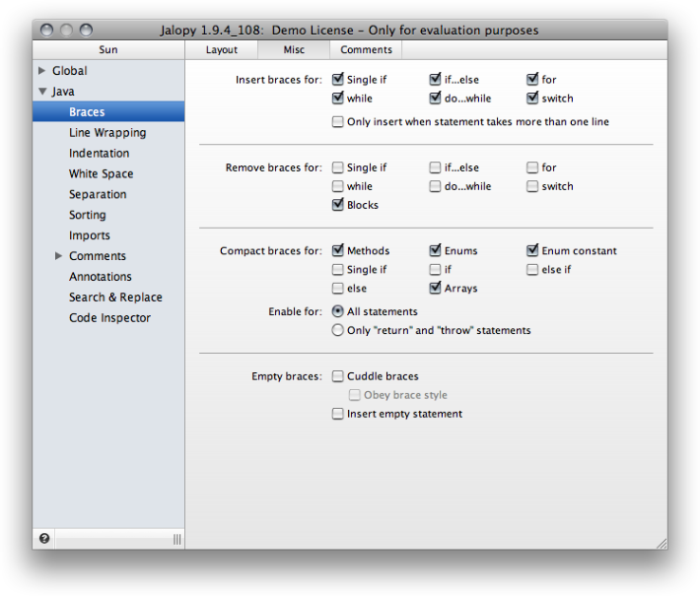Screen dimensions: 700x596
Task: Uncheck Compact braces for Enums
Action: [435, 250]
